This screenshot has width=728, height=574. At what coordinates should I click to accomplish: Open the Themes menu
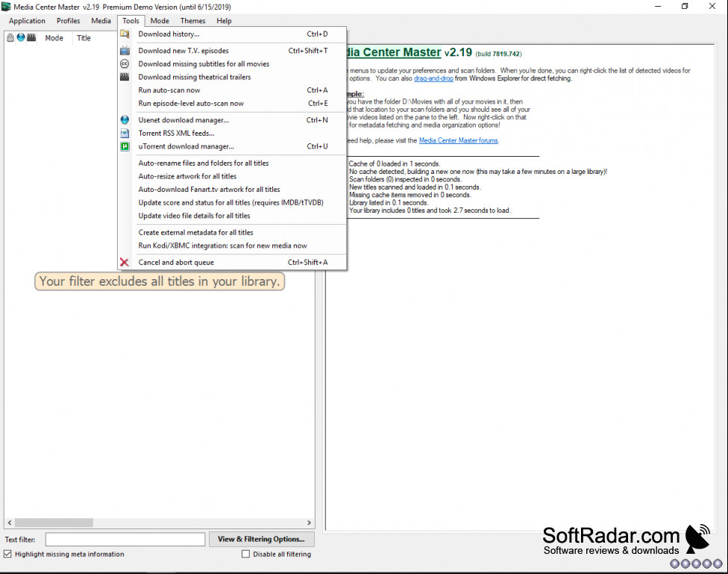pos(192,21)
